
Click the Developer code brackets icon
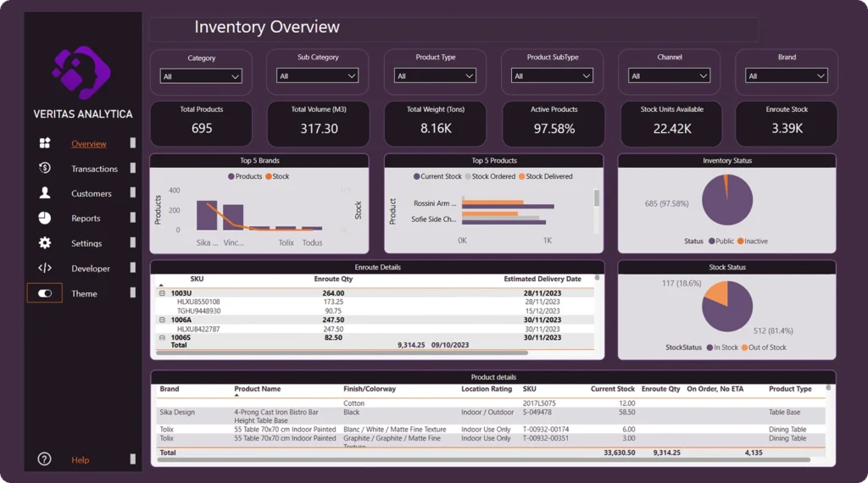pyautogui.click(x=45, y=268)
